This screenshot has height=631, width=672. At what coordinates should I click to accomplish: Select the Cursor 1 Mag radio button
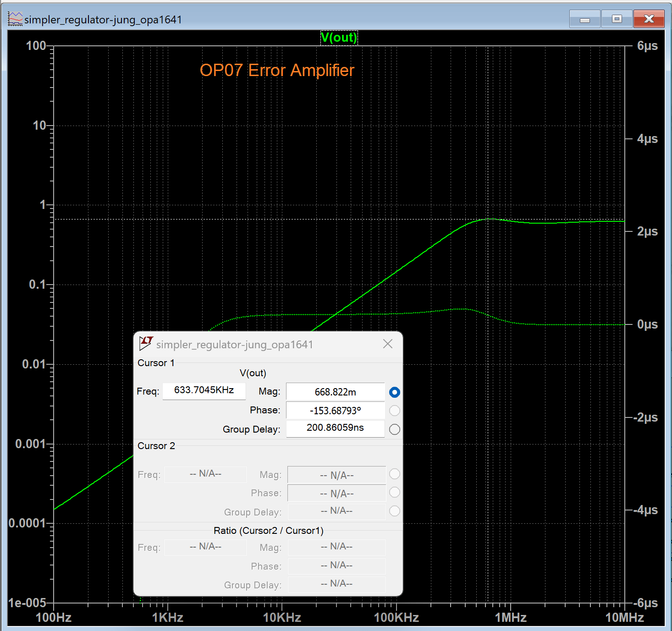(394, 392)
